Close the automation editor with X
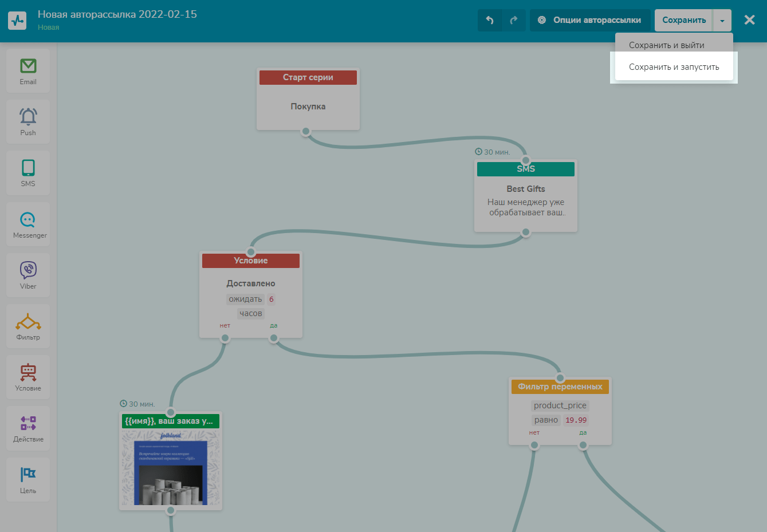767x532 pixels. click(749, 20)
